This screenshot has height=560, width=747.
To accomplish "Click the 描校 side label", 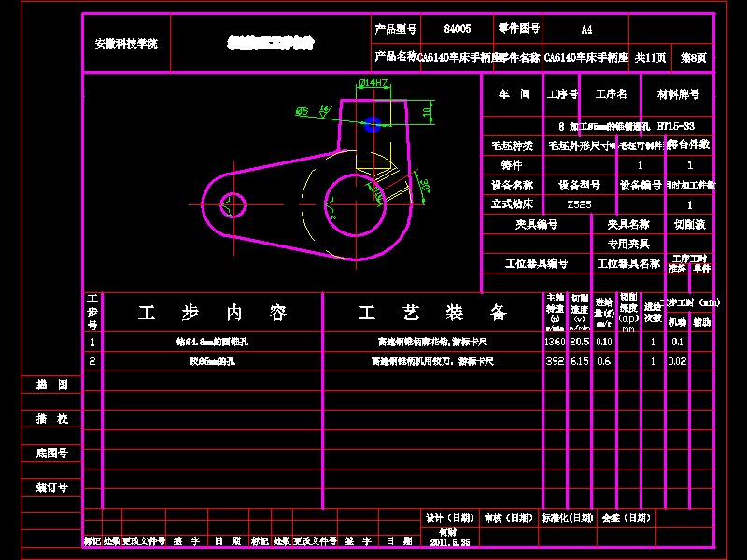I will point(52,418).
